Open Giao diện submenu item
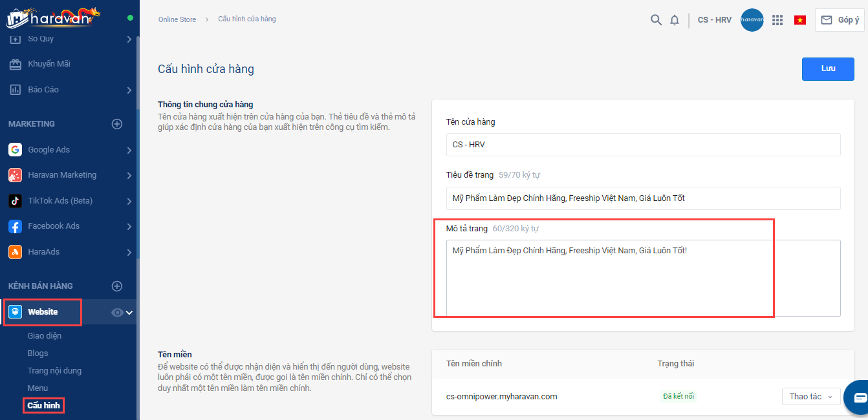 tap(45, 336)
